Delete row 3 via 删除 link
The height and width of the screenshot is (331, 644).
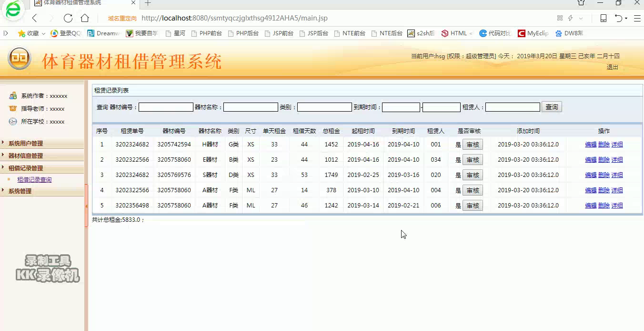click(604, 175)
